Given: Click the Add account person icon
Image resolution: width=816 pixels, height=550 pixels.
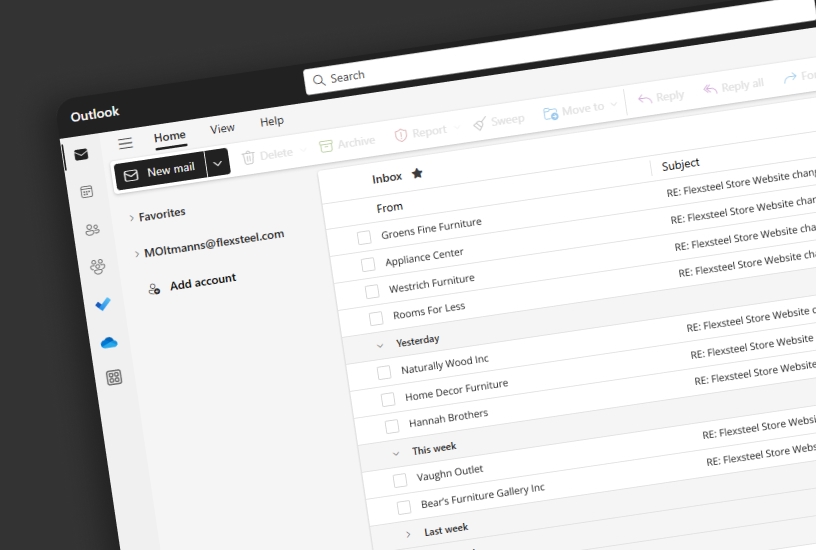Looking at the screenshot, I should 154,289.
